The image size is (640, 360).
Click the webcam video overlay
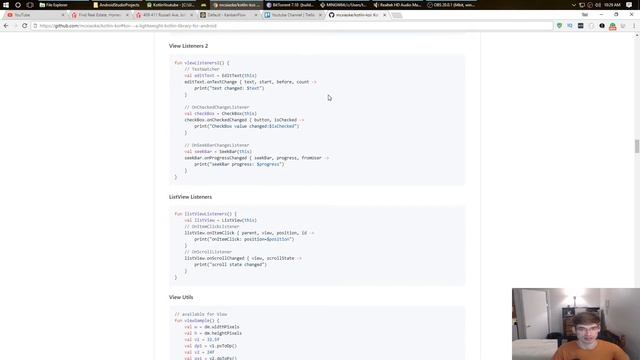tap(576, 324)
